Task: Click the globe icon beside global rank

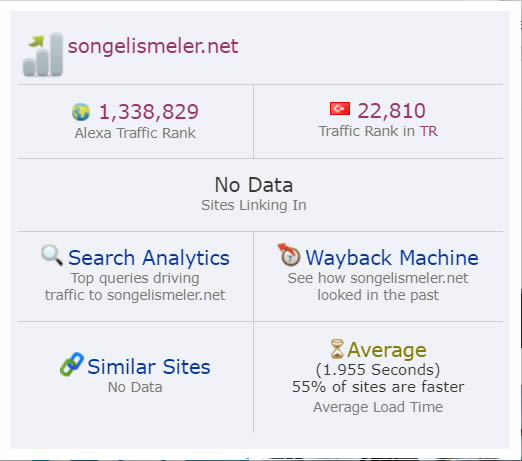Action: tap(81, 112)
